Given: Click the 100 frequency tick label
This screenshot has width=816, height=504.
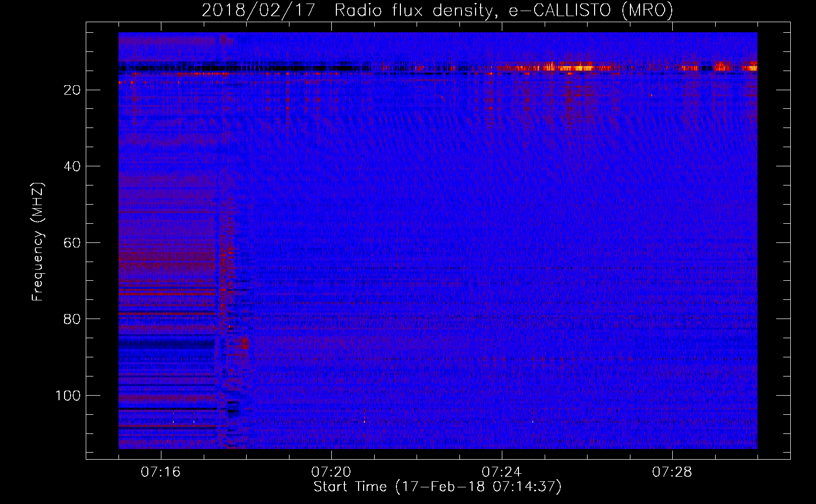Looking at the screenshot, I should pyautogui.click(x=68, y=396).
